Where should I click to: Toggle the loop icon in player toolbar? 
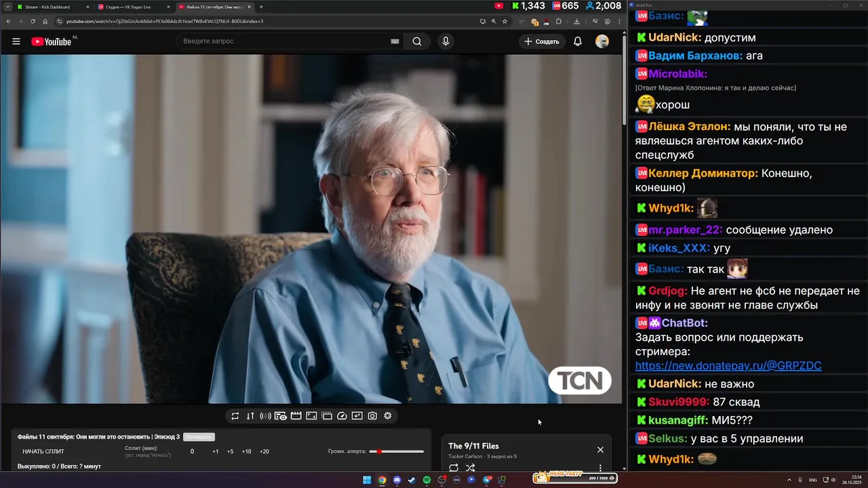(235, 416)
